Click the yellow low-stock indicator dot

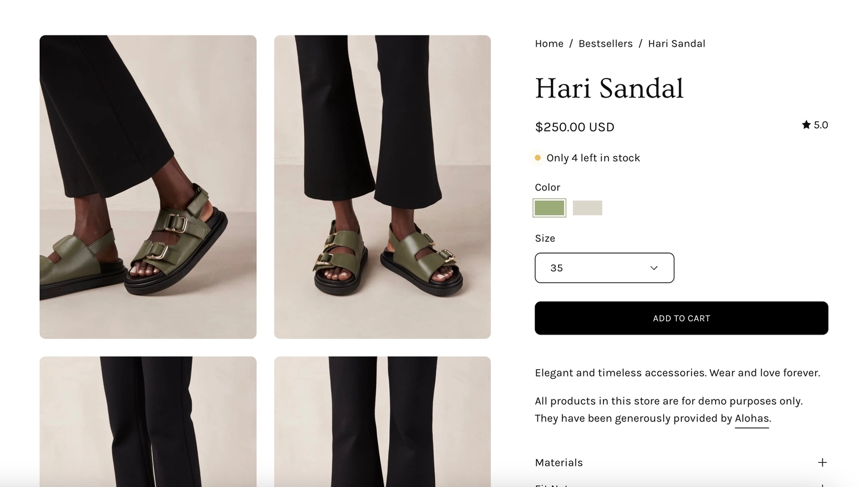pyautogui.click(x=537, y=158)
